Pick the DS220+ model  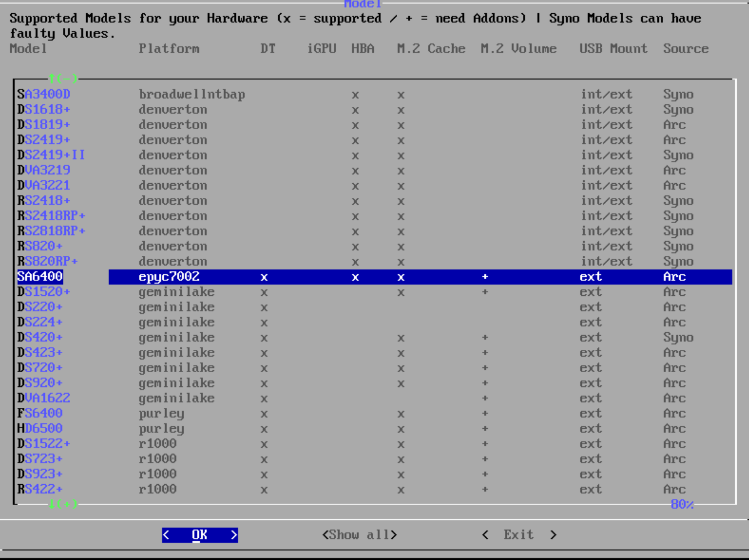pos(40,307)
